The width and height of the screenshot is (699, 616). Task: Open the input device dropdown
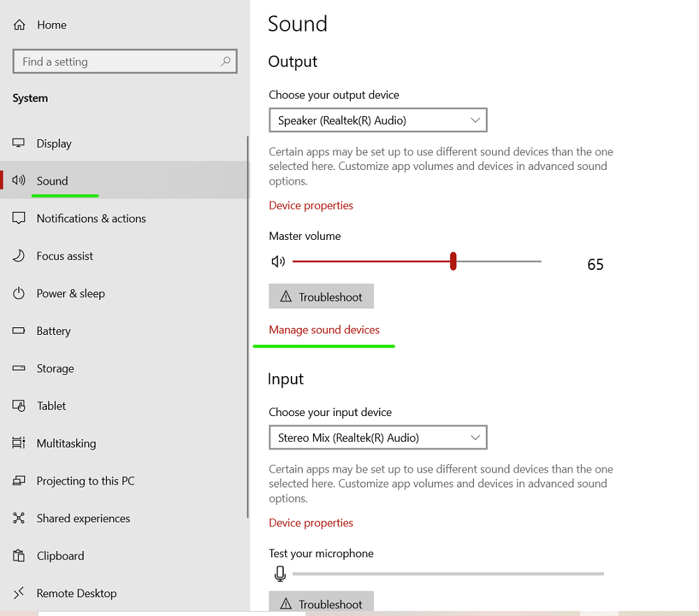377,438
